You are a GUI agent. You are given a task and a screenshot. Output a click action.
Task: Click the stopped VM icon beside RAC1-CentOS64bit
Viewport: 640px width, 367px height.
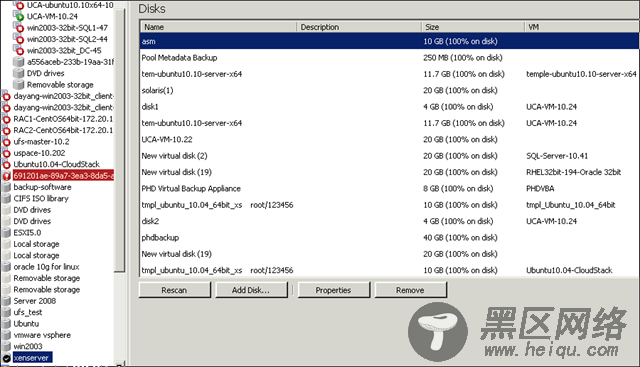coord(6,119)
